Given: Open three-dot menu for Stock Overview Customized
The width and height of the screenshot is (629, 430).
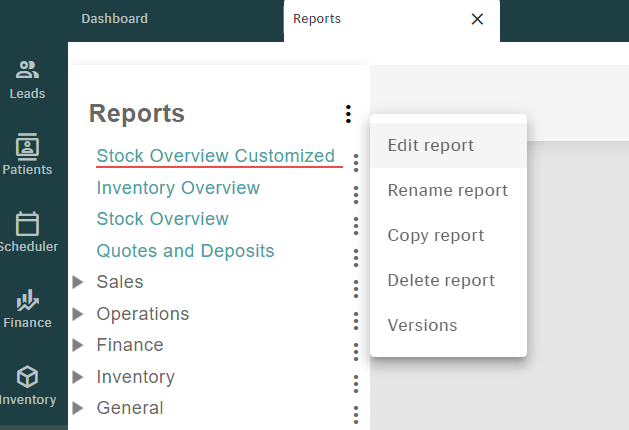Looking at the screenshot, I should click(356, 163).
